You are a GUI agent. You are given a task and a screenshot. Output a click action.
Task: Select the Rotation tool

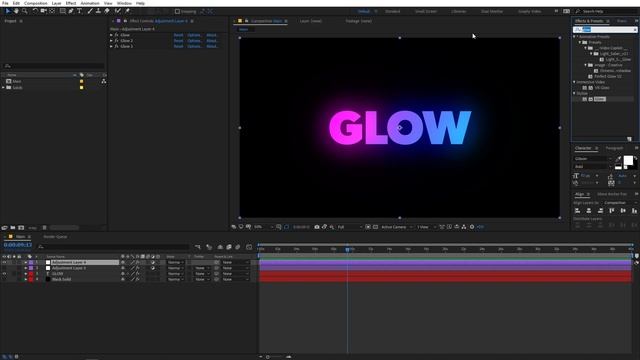click(x=35, y=11)
